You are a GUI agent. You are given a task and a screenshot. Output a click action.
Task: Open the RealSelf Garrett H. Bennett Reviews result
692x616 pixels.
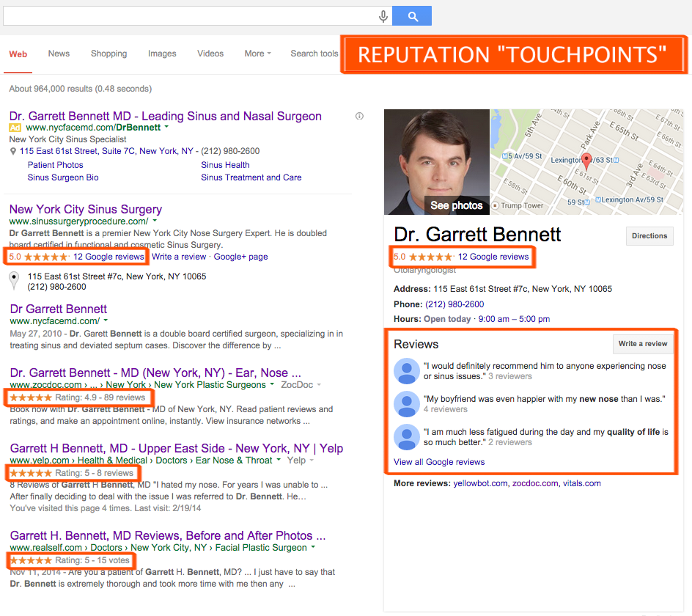coord(168,535)
